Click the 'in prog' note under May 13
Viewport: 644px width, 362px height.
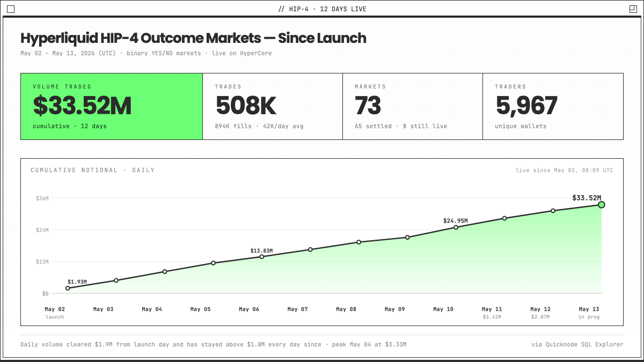pyautogui.click(x=589, y=317)
